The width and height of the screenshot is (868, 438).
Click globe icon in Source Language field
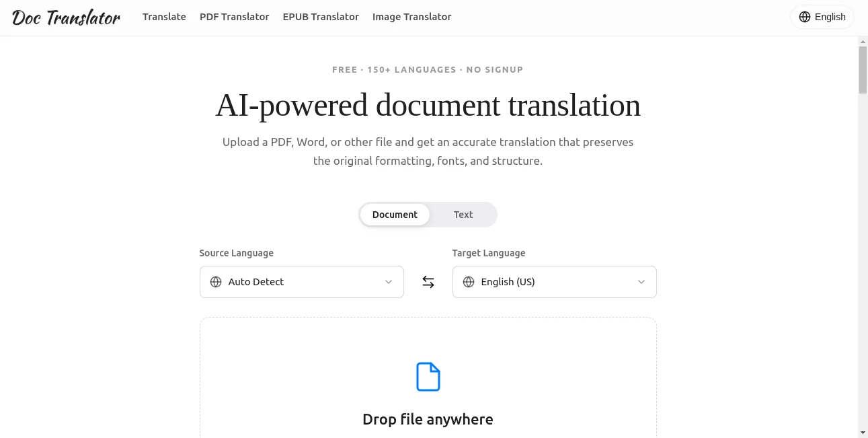tap(216, 282)
